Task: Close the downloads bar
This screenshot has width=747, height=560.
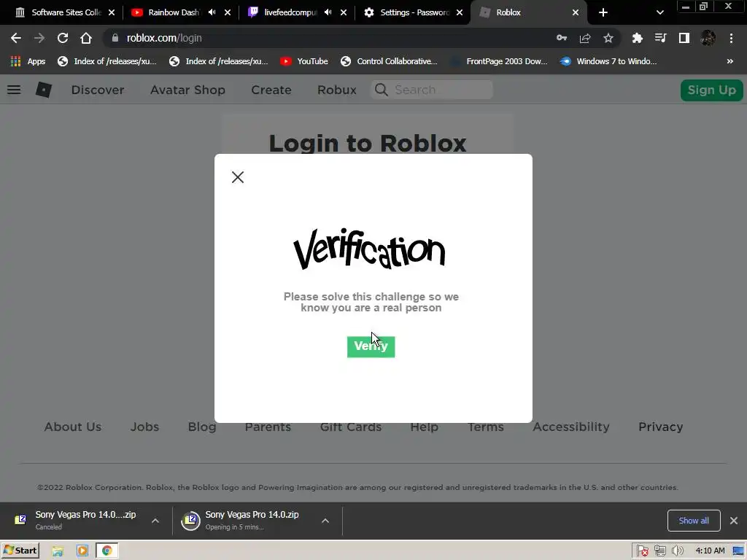Action: click(x=734, y=521)
